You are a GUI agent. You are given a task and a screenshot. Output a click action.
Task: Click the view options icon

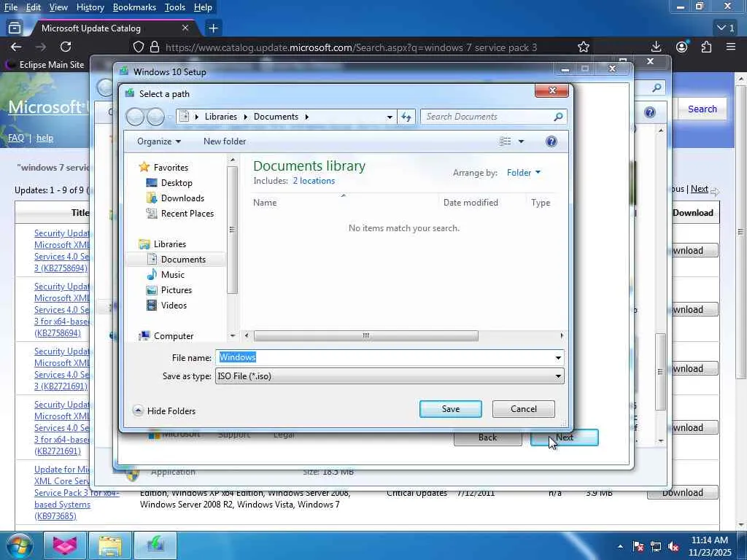(505, 141)
